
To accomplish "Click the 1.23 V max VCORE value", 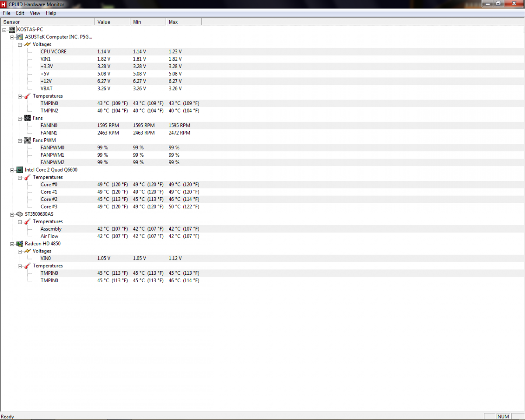I will coord(175,52).
